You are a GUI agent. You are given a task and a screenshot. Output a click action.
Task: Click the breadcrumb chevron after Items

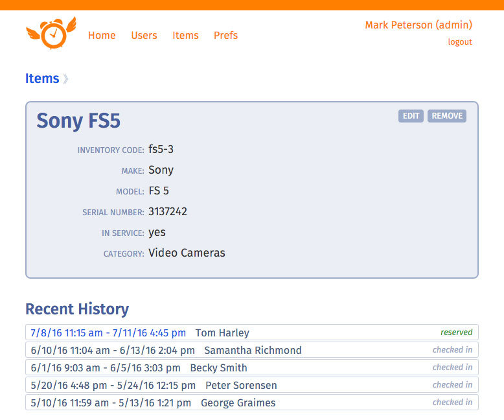(65, 79)
